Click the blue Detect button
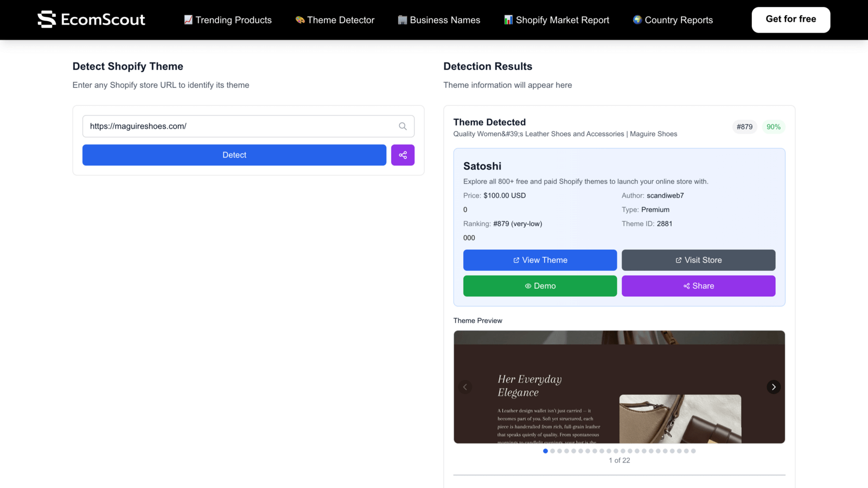 [x=234, y=155]
